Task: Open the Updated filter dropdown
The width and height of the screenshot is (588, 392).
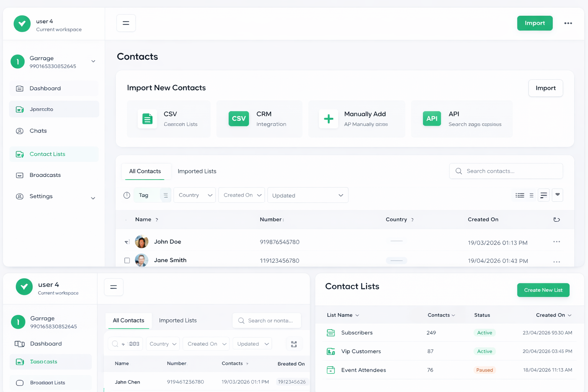Action: pos(308,195)
